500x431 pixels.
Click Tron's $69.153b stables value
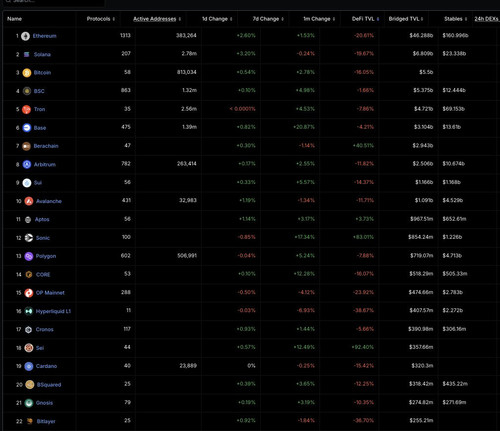453,109
